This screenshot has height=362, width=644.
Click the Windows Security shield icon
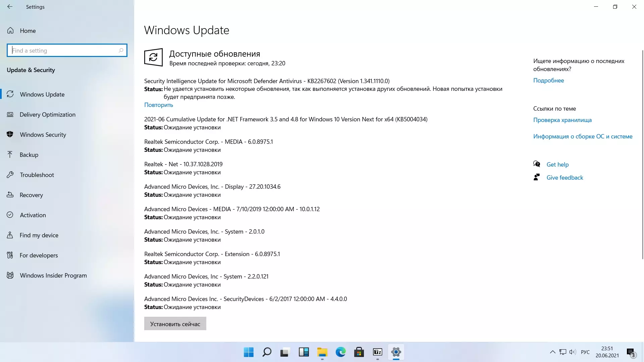point(10,134)
